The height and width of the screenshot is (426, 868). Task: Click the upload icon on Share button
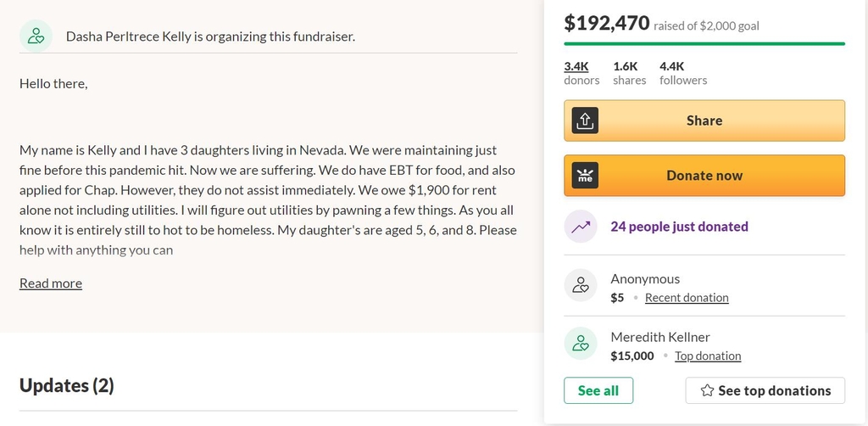pyautogui.click(x=585, y=121)
